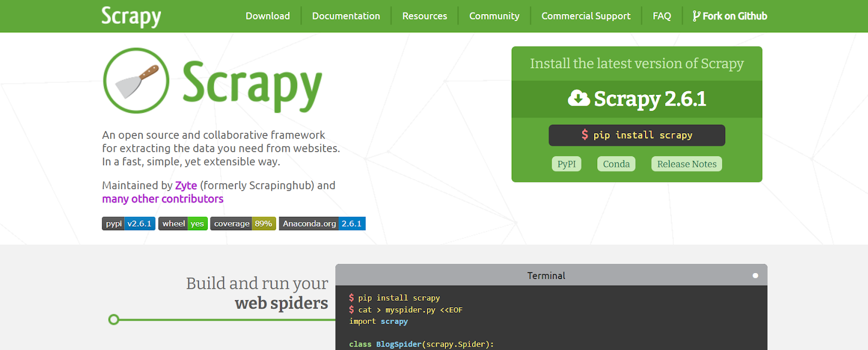Click the cloud download icon next to Scrapy 2.6.1

[579, 98]
